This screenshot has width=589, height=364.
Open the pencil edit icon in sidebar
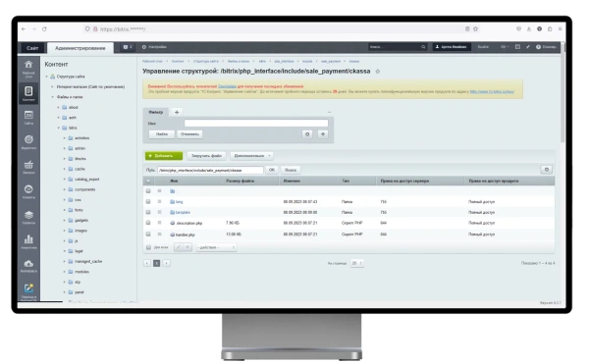[x=28, y=288]
